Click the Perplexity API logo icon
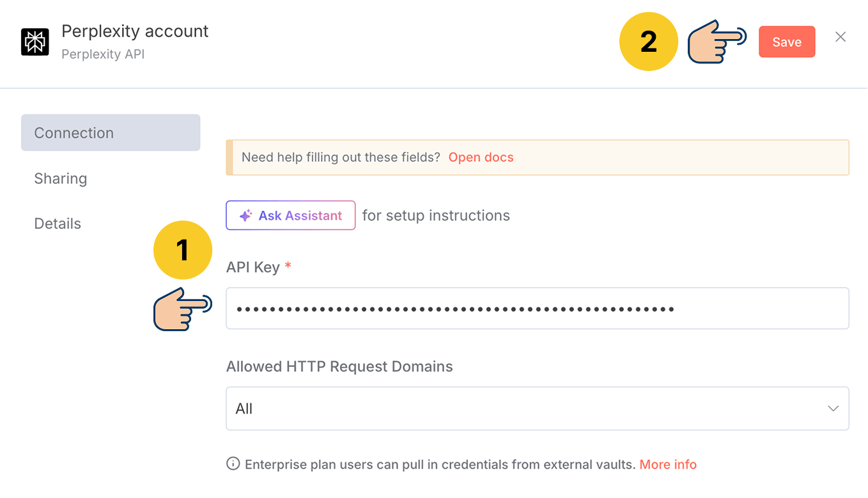Screen dimensions: 868x498 pyautogui.click(x=35, y=41)
